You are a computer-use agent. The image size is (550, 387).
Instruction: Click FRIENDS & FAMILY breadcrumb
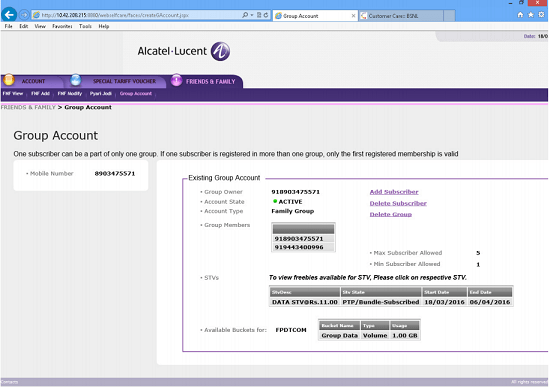[x=28, y=107]
